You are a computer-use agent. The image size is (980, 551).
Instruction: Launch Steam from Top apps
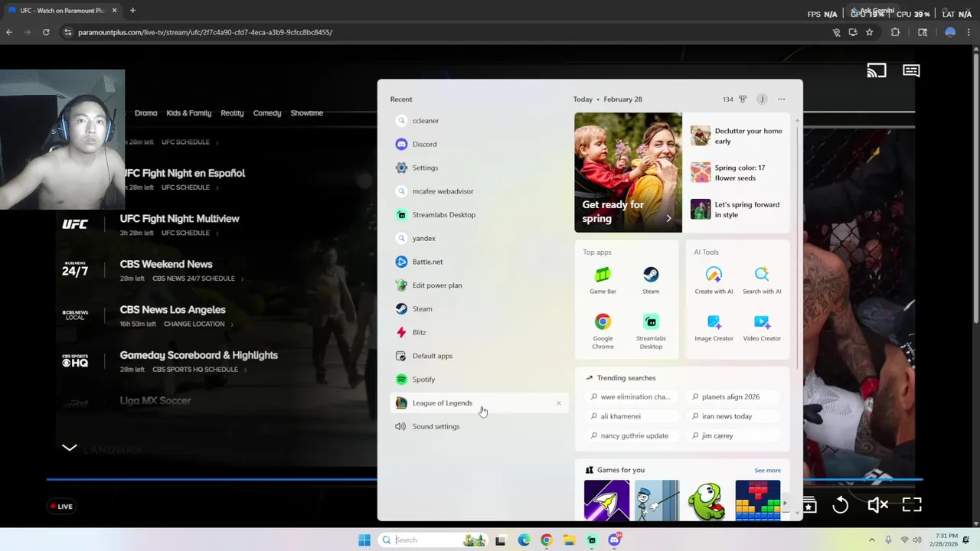pos(651,280)
